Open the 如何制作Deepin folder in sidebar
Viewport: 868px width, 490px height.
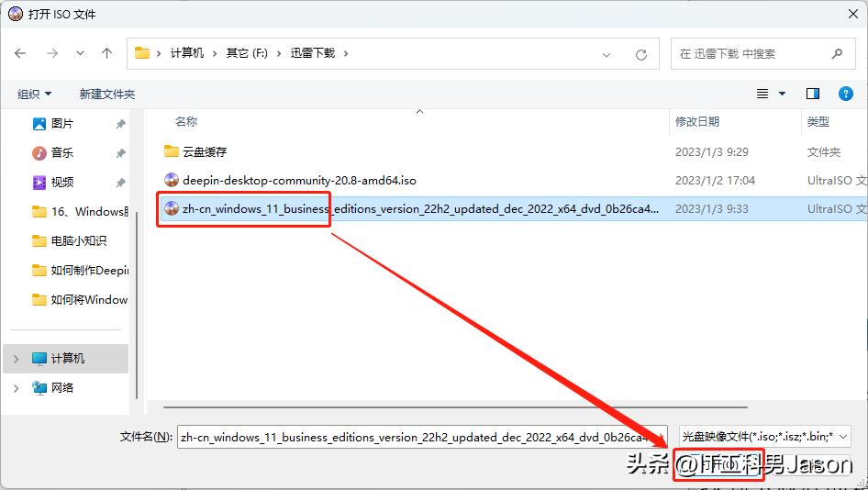point(80,270)
